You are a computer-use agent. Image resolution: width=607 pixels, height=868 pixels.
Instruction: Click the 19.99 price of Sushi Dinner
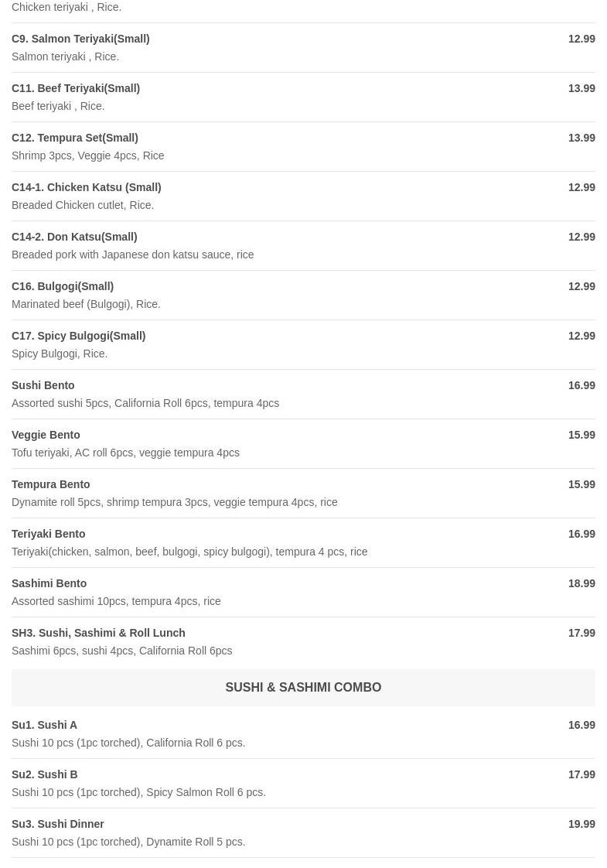pyautogui.click(x=581, y=824)
